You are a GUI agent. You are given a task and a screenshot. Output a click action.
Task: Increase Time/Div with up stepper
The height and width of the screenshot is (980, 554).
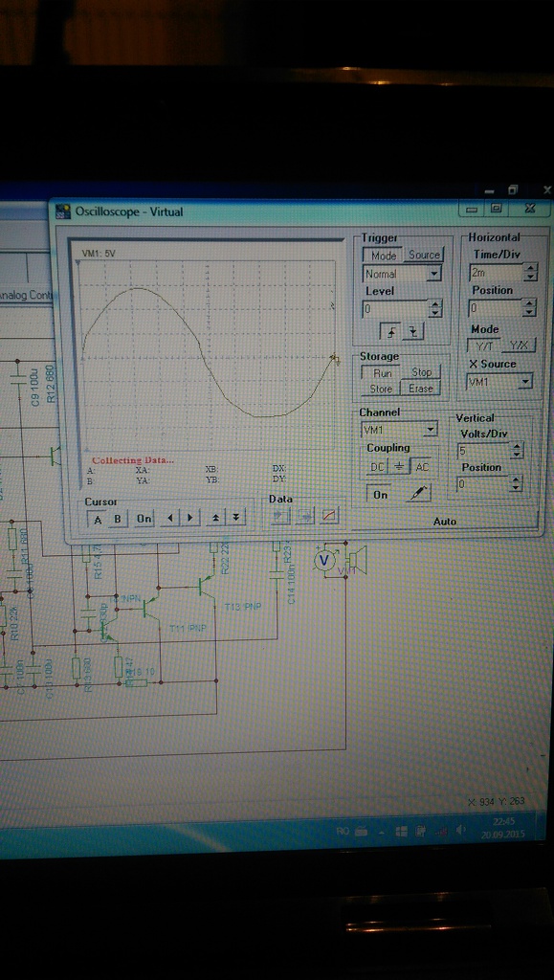(530, 268)
